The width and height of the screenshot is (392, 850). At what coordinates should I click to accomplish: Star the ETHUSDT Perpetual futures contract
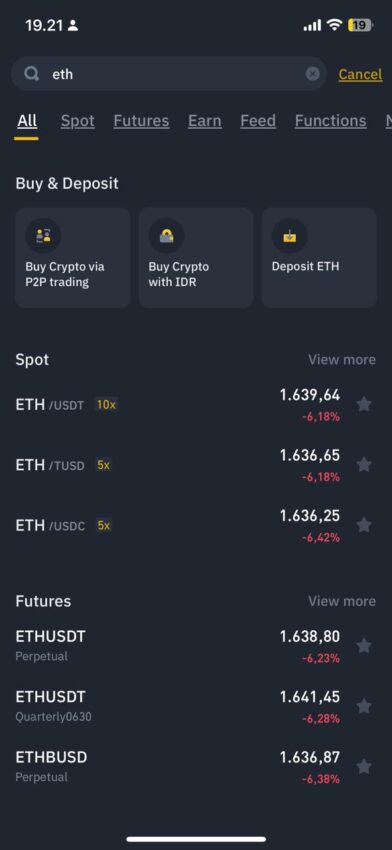pos(364,646)
